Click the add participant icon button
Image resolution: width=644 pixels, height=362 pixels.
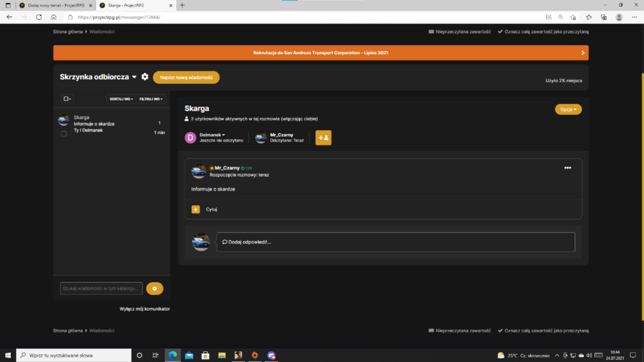pos(323,138)
